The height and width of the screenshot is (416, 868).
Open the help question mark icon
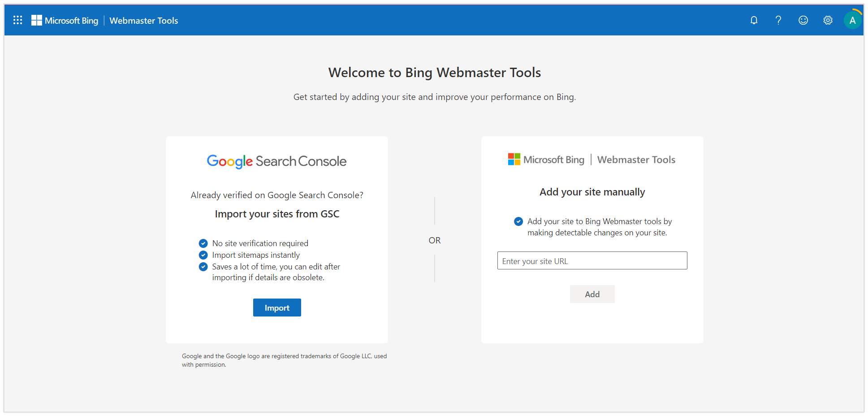pyautogui.click(x=778, y=20)
